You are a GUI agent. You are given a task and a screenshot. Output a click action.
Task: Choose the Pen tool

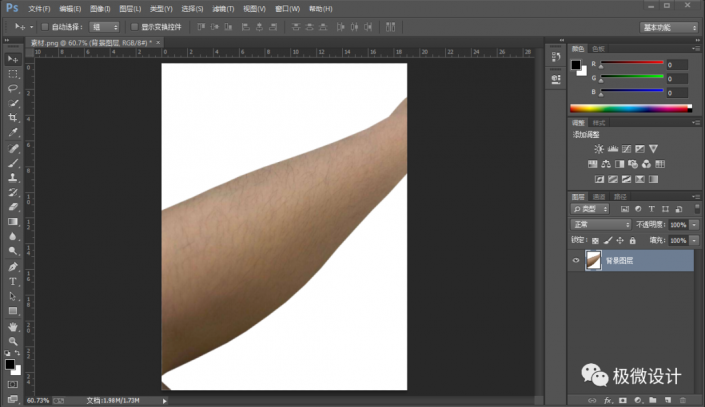point(13,267)
